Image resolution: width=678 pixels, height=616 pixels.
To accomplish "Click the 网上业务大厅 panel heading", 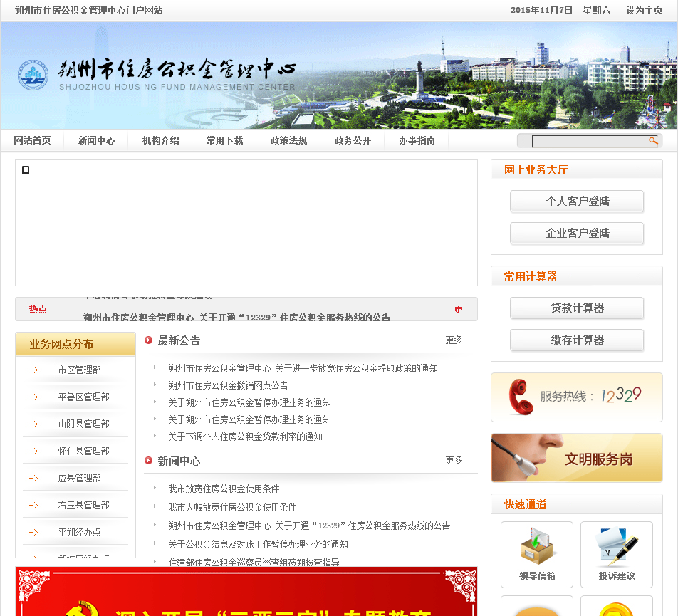I will pyautogui.click(x=536, y=170).
